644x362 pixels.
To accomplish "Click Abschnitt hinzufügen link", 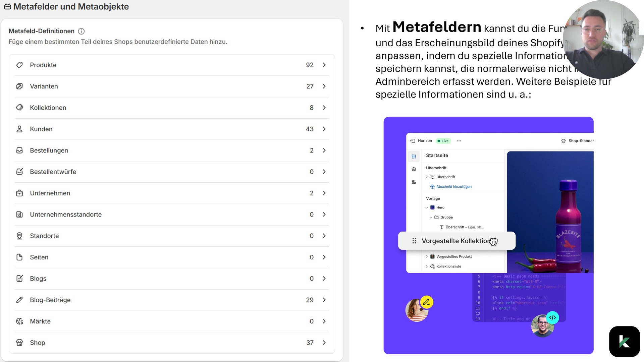I will pyautogui.click(x=451, y=187).
